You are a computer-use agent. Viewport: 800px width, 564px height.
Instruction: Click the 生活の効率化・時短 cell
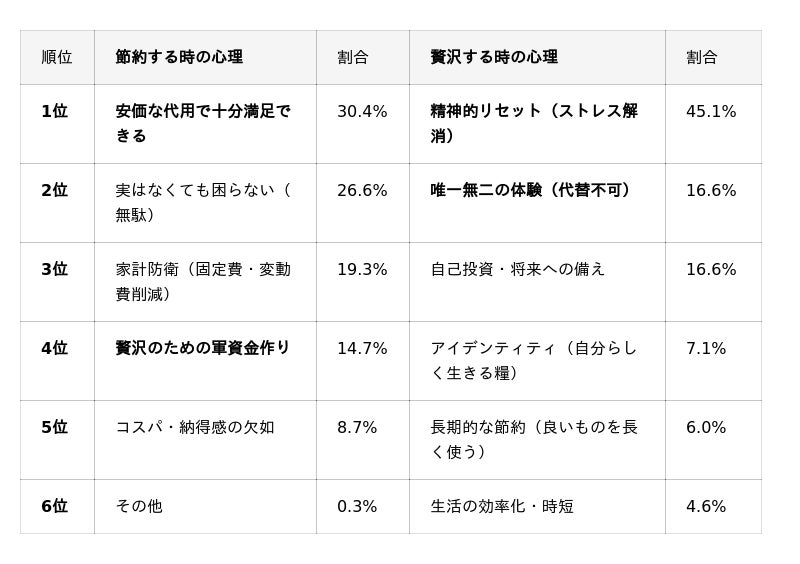[x=502, y=507]
